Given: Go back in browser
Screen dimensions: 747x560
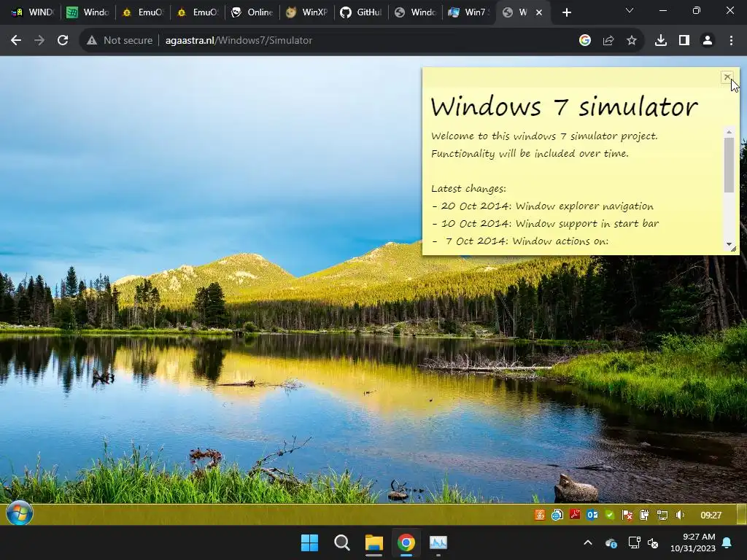Looking at the screenshot, I should (x=16, y=41).
